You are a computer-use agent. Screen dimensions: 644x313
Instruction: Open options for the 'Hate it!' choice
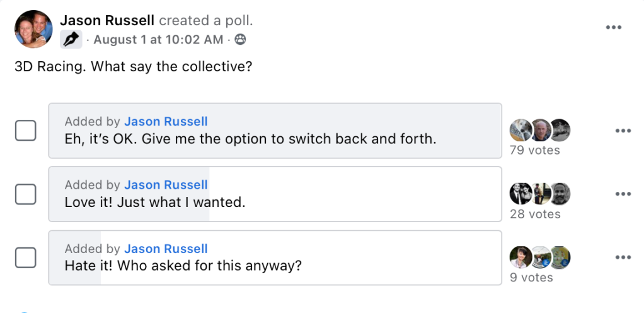pos(623,257)
